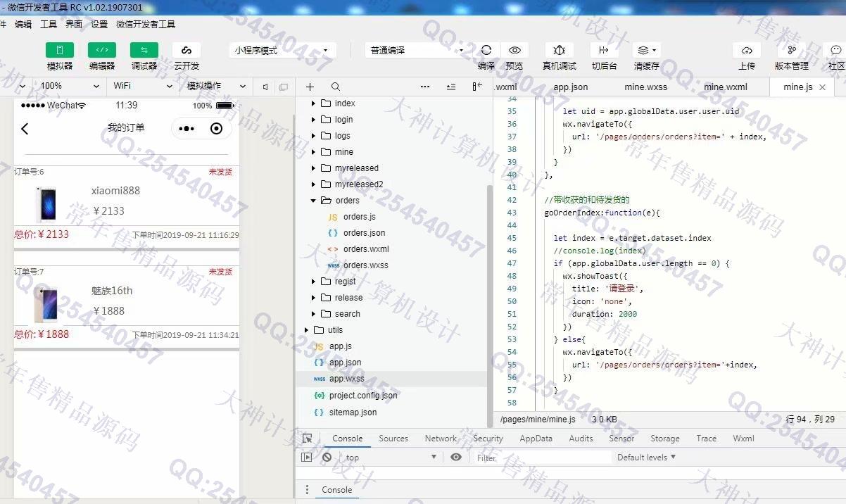Click the add new file plus icon
The height and width of the screenshot is (504, 846).
(310, 87)
